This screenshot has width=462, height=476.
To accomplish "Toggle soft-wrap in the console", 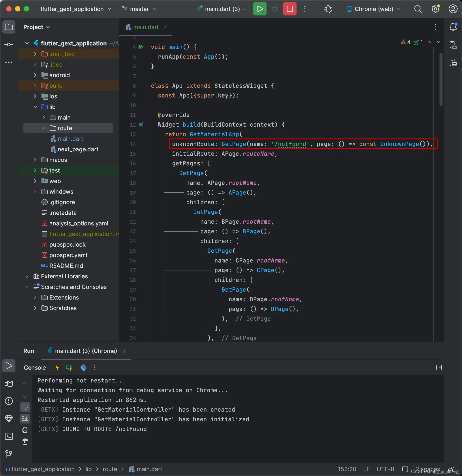I will pyautogui.click(x=25, y=407).
